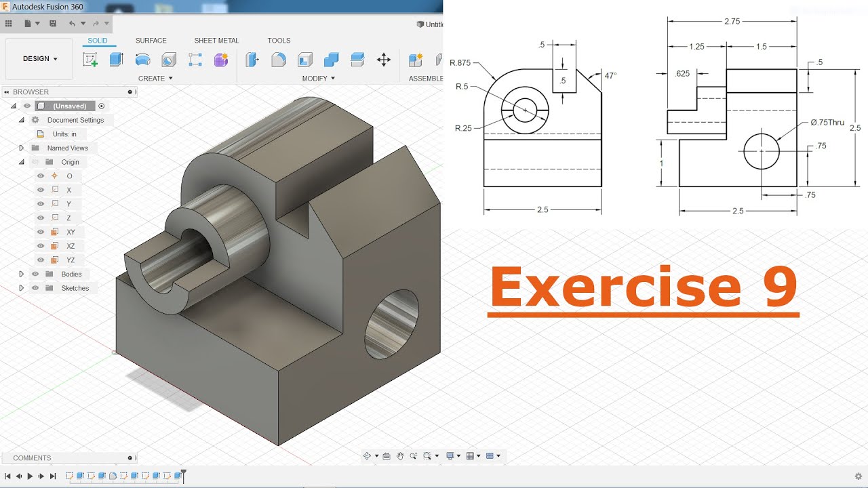This screenshot has width=868, height=488.
Task: Collapse the Origin folder
Action: click(x=21, y=162)
